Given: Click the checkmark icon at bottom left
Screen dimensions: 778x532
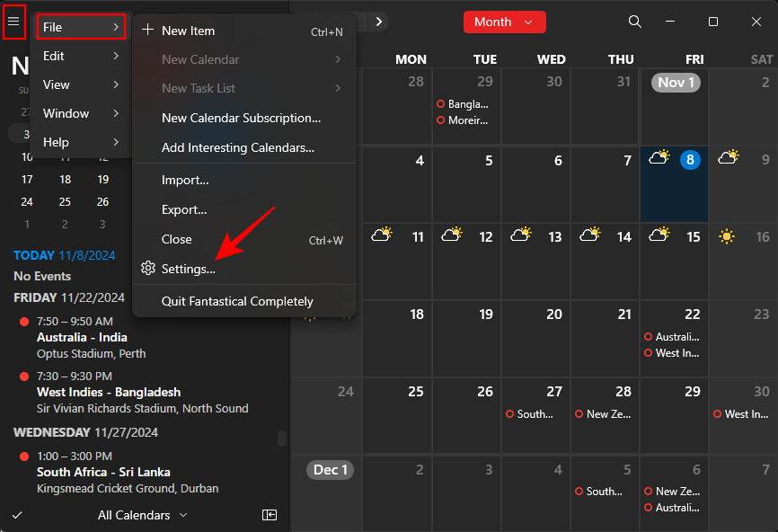Looking at the screenshot, I should (x=16, y=515).
